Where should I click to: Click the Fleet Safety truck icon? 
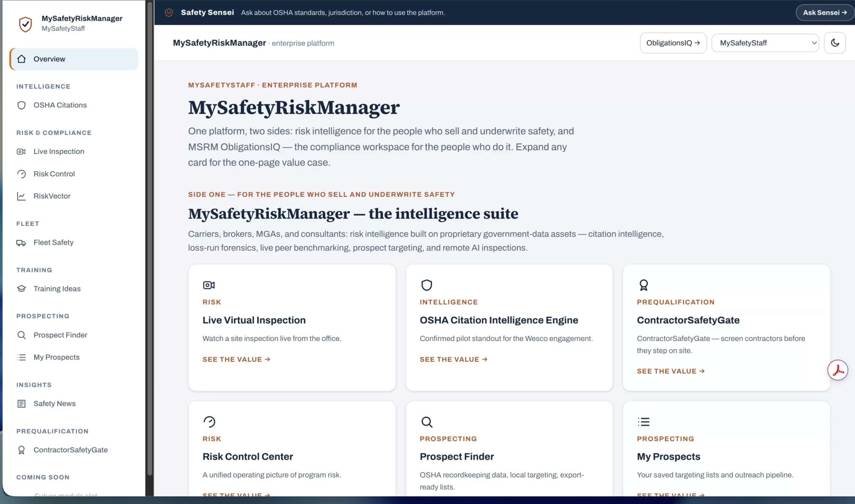21,242
